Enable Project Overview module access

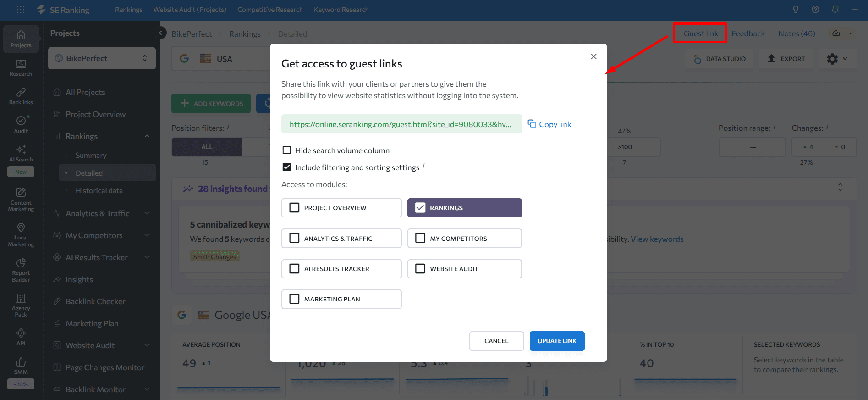341,208
